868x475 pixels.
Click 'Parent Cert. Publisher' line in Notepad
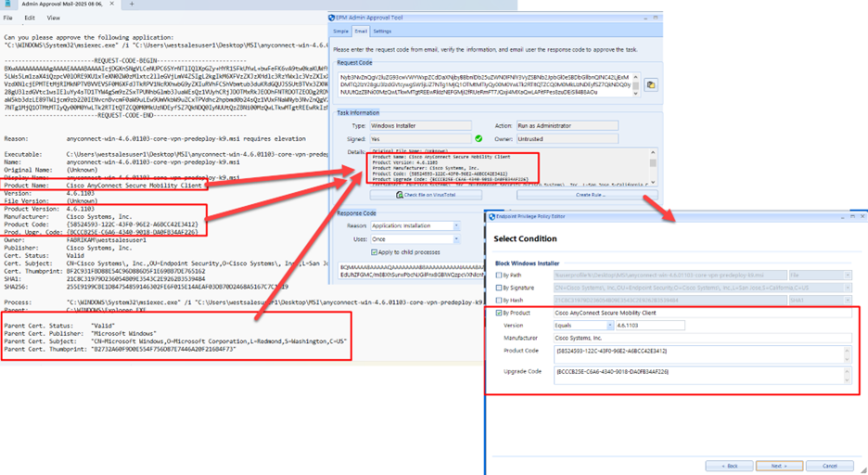click(x=81, y=334)
